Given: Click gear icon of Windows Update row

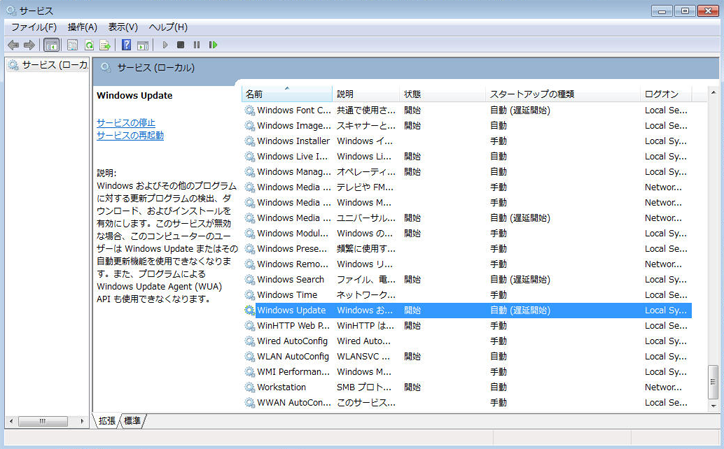Looking at the screenshot, I should click(x=250, y=310).
